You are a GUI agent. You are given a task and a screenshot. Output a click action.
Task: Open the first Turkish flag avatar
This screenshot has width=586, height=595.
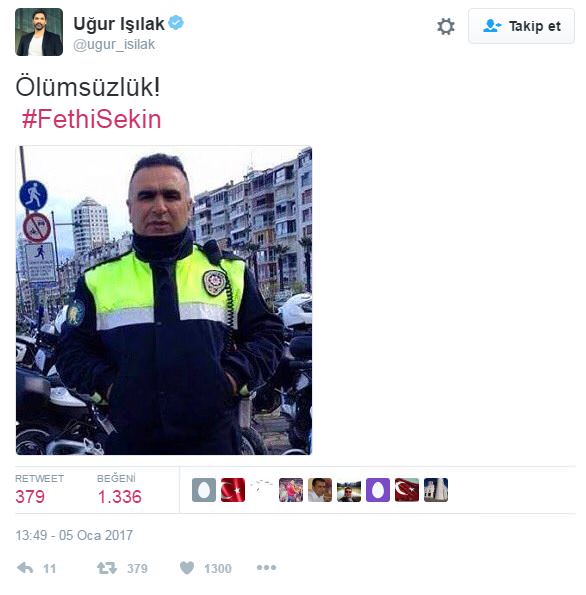coord(233,490)
